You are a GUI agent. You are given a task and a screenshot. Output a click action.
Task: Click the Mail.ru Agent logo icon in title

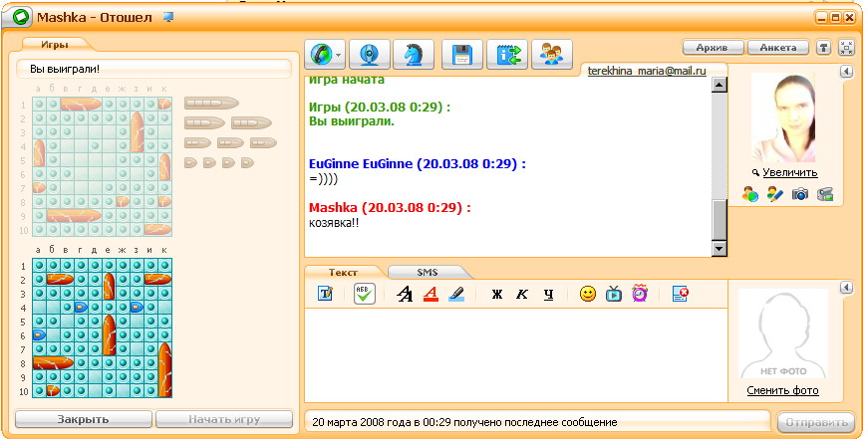(x=22, y=17)
